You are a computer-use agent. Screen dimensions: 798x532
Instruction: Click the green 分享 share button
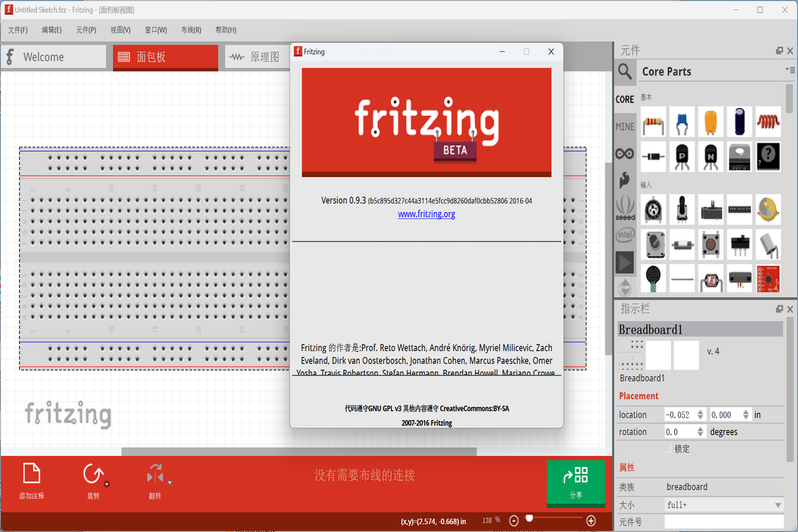pos(576,484)
